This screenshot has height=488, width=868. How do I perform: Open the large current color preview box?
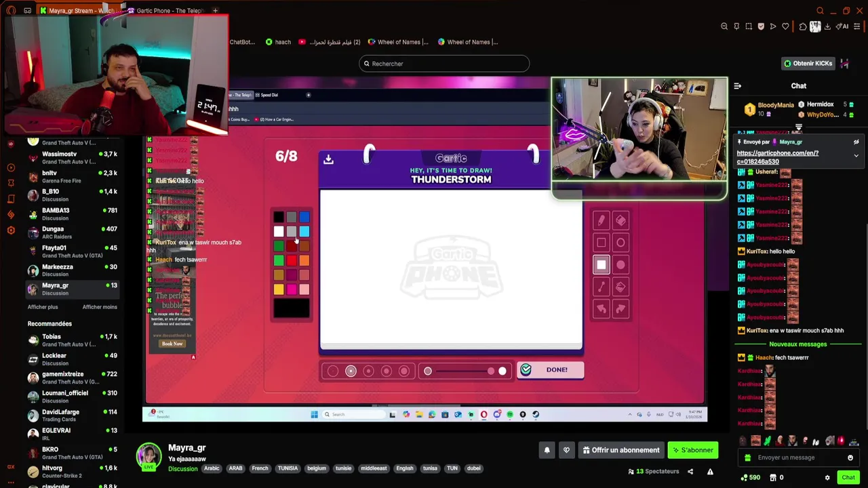coord(292,308)
